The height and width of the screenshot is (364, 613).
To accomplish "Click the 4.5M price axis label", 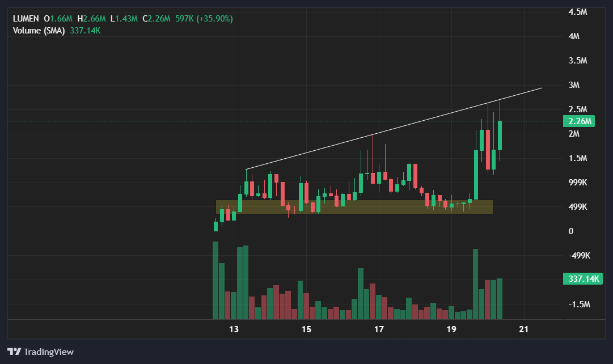I will coord(577,12).
